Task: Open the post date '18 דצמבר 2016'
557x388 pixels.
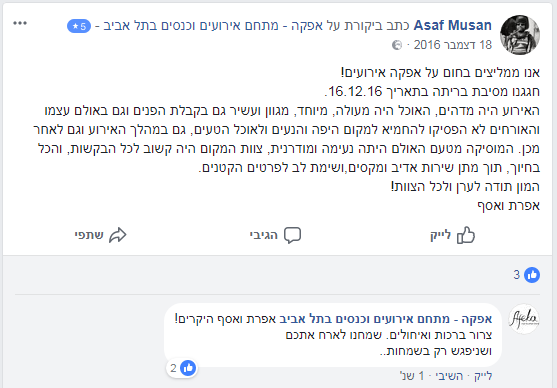Action: click(453, 45)
